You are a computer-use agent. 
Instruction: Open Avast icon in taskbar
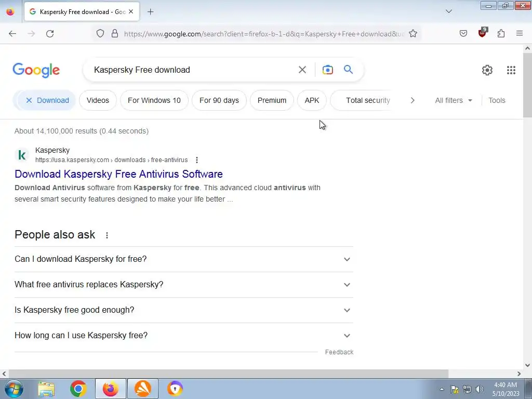tap(143, 389)
